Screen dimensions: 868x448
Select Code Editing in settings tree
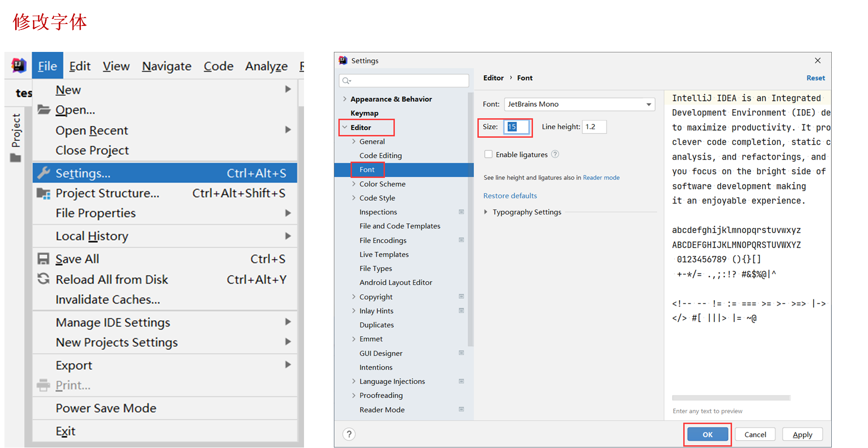[x=380, y=156]
